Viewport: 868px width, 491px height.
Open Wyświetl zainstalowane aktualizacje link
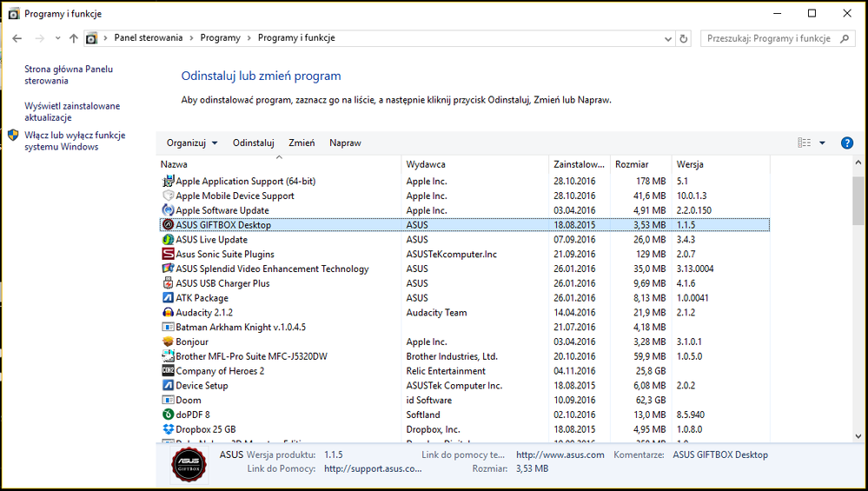pos(72,112)
